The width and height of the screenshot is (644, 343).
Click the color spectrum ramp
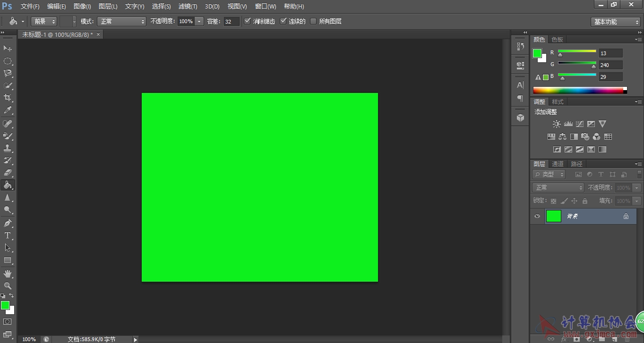pyautogui.click(x=580, y=90)
